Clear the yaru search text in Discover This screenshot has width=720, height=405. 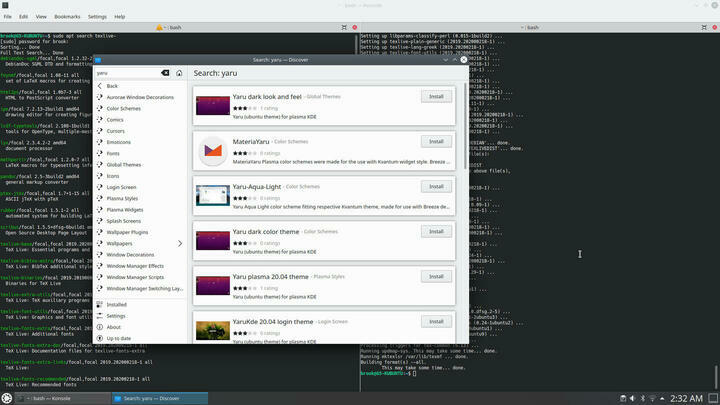[165, 73]
